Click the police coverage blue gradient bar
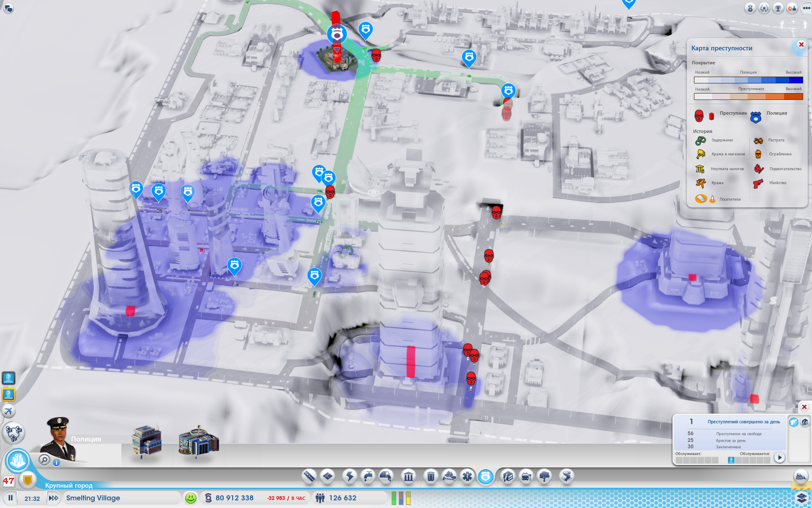Viewport: 812px width, 508px height. coord(748,80)
